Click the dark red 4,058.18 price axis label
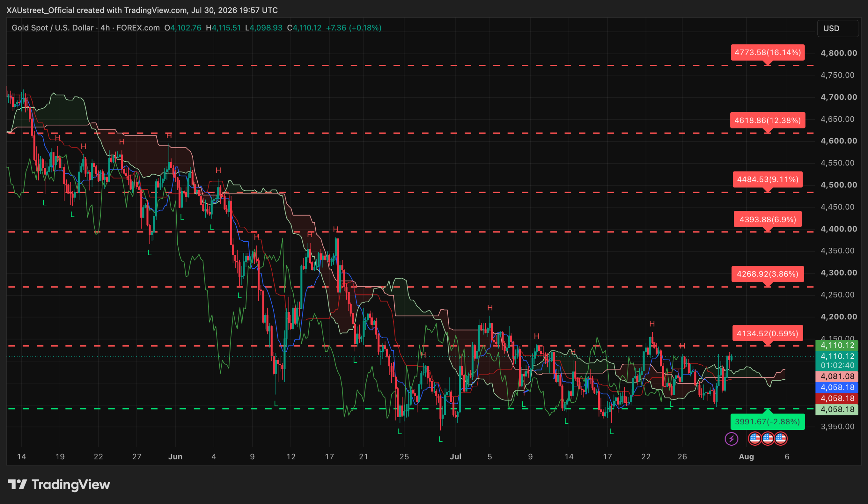This screenshot has height=504, width=868. [x=837, y=398]
